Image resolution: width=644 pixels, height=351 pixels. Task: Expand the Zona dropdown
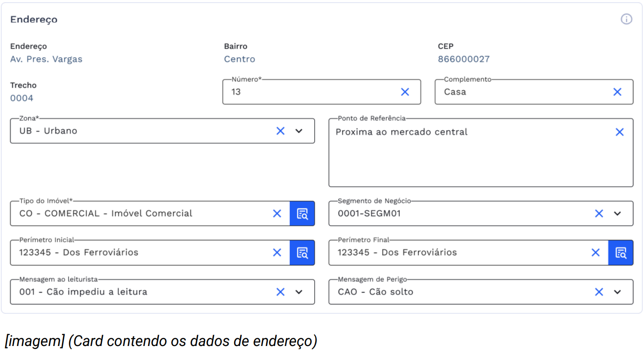[x=299, y=131]
